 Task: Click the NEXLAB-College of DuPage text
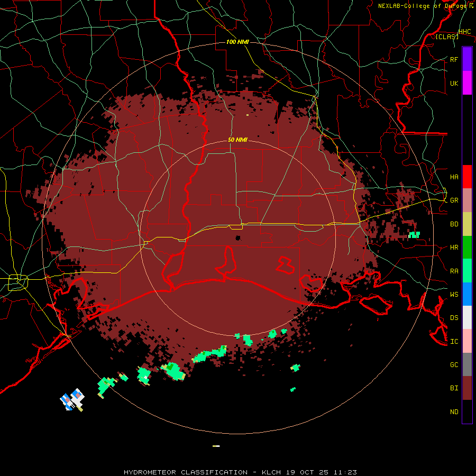pyautogui.click(x=422, y=6)
